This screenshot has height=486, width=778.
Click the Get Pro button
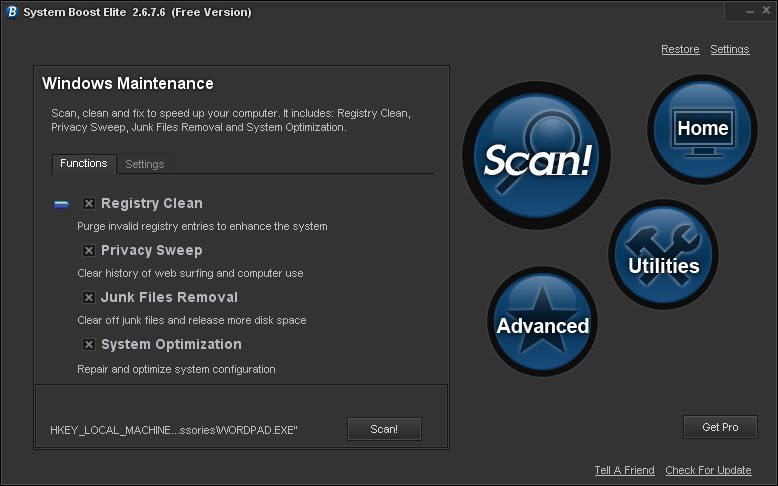(x=720, y=427)
